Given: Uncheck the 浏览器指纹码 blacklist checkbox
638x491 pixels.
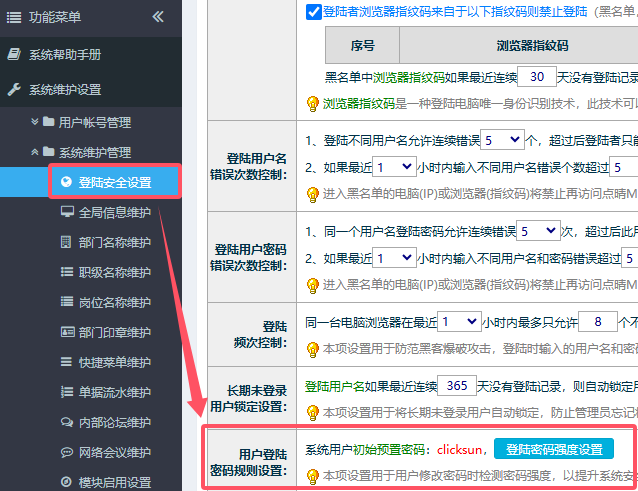Looking at the screenshot, I should click(x=313, y=12).
